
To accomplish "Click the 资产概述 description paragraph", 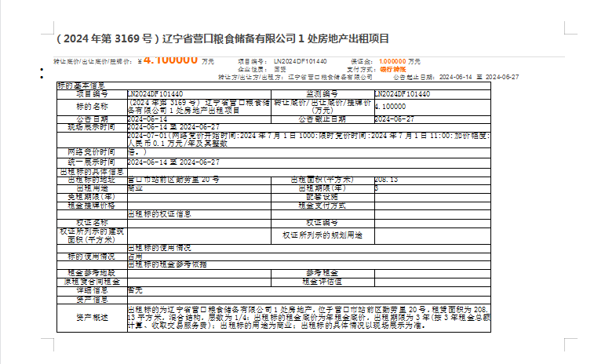I will point(308,318).
